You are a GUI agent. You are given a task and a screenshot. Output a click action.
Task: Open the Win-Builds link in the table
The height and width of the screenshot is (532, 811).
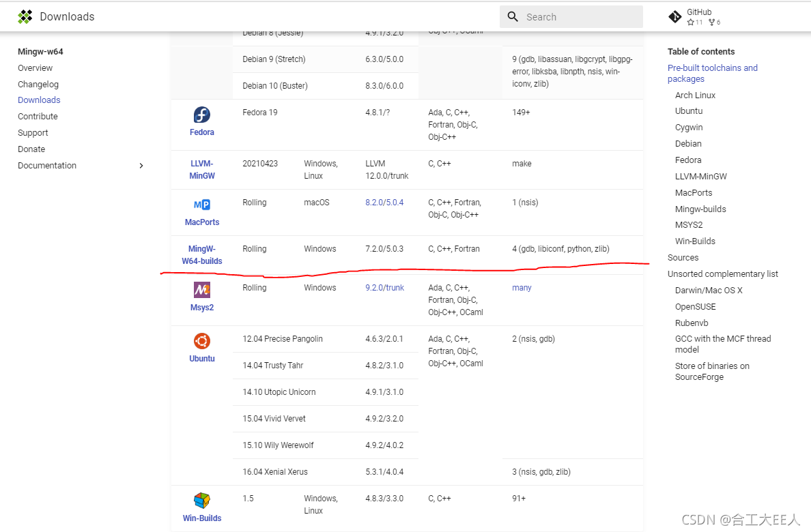pos(201,518)
